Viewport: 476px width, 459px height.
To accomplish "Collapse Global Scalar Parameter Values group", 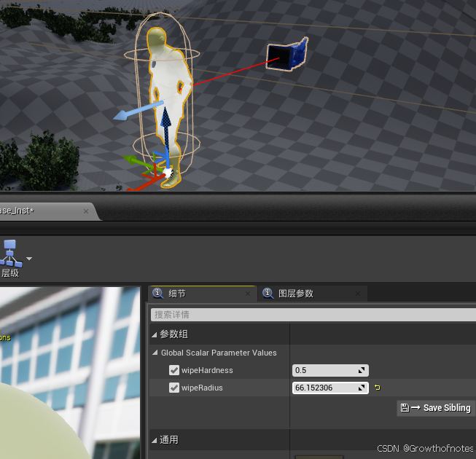I will click(155, 353).
